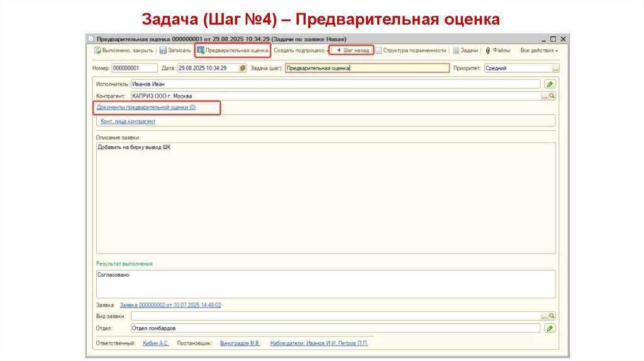Click the 'Отдел' field with Отдел ломбардов
The image size is (644, 361).
[336, 328]
